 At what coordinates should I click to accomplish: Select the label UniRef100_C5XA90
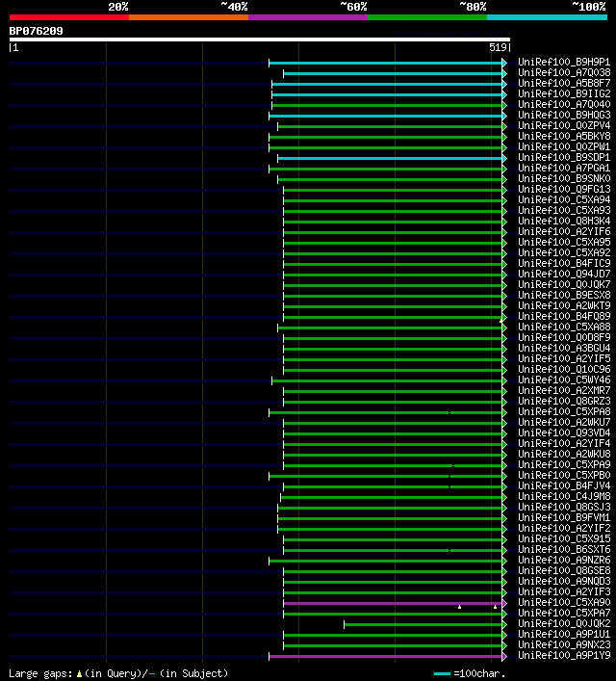tap(564, 602)
